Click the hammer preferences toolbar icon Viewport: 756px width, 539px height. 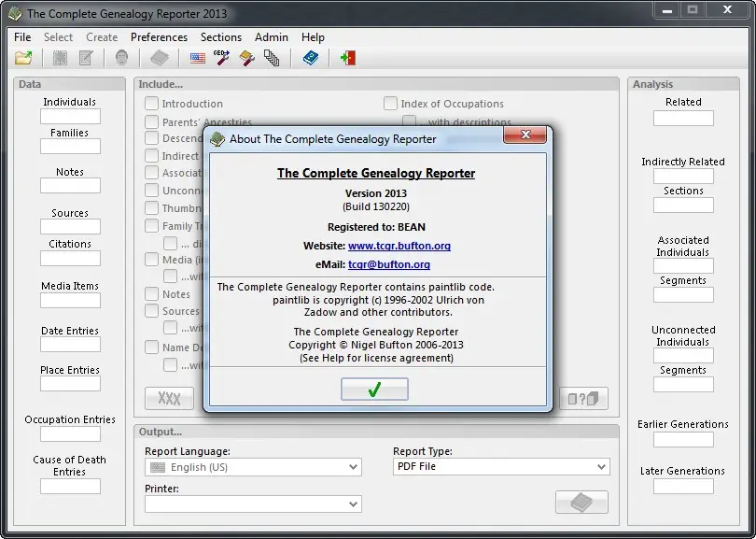tap(246, 59)
